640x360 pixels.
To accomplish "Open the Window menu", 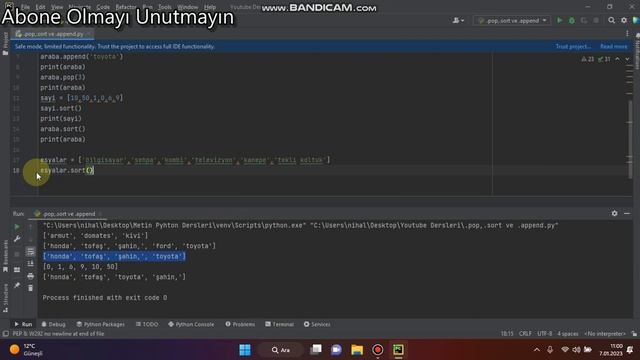I will click(x=188, y=7).
